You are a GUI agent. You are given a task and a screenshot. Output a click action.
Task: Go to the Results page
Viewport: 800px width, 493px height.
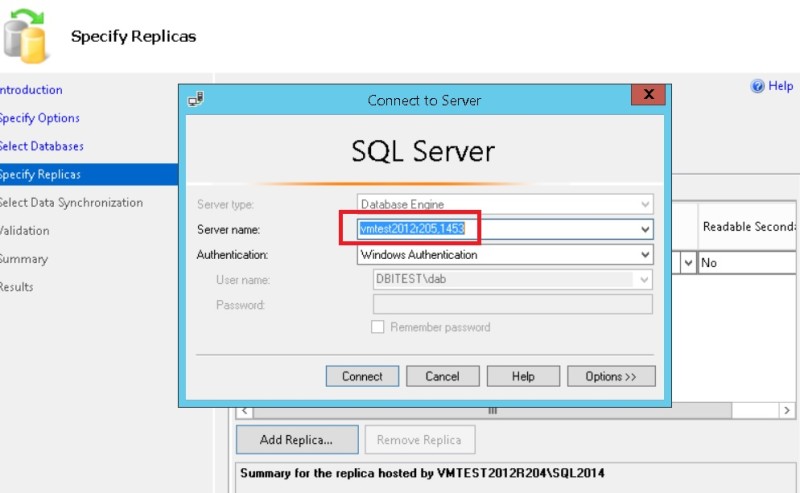tap(17, 287)
